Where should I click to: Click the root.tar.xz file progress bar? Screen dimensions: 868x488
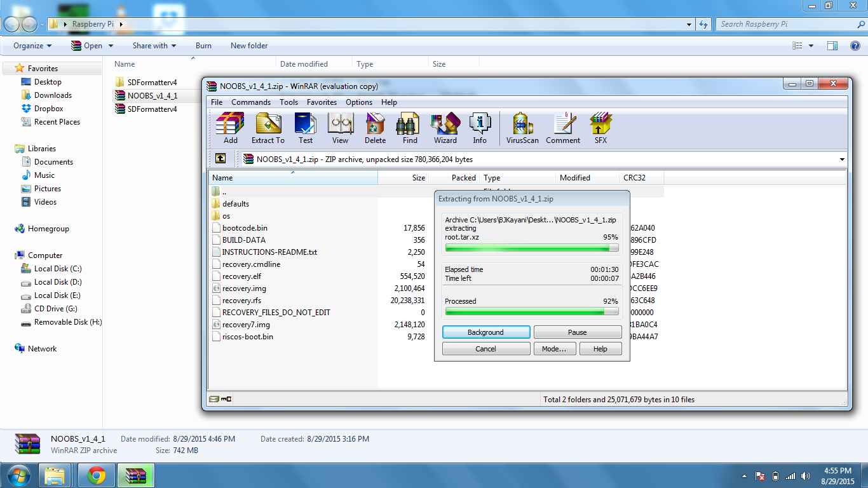click(532, 248)
